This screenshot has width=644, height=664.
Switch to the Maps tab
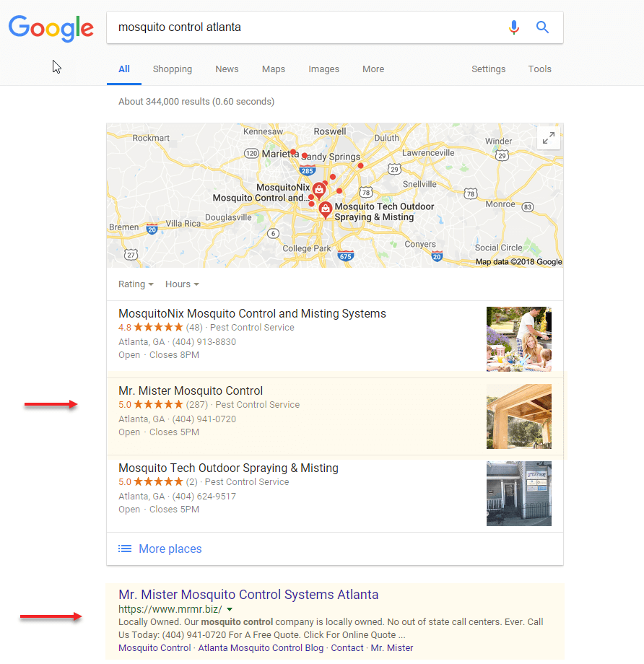click(274, 69)
